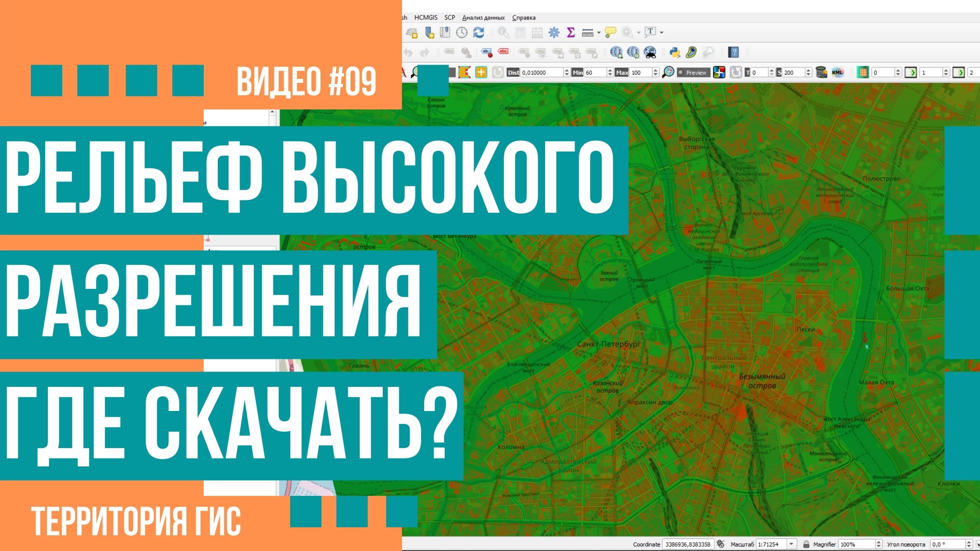This screenshot has height=551, width=980.
Task: Click the Refresh map icon
Action: click(x=479, y=33)
